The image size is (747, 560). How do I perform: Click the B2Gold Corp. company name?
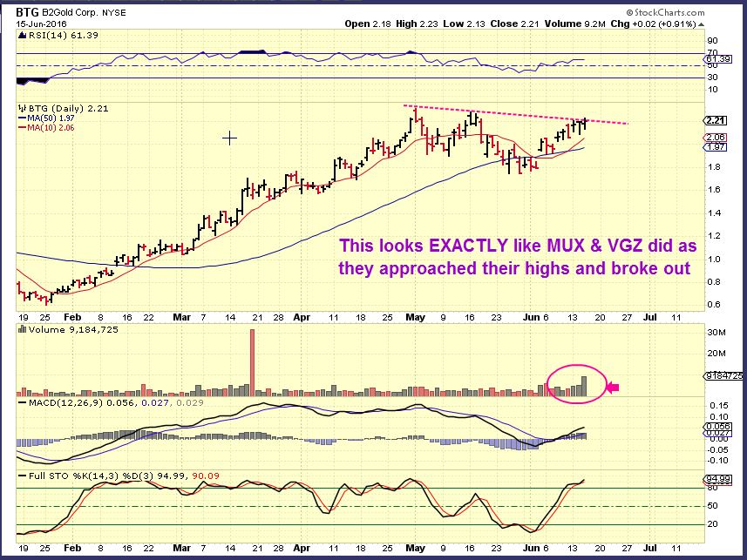(x=70, y=13)
